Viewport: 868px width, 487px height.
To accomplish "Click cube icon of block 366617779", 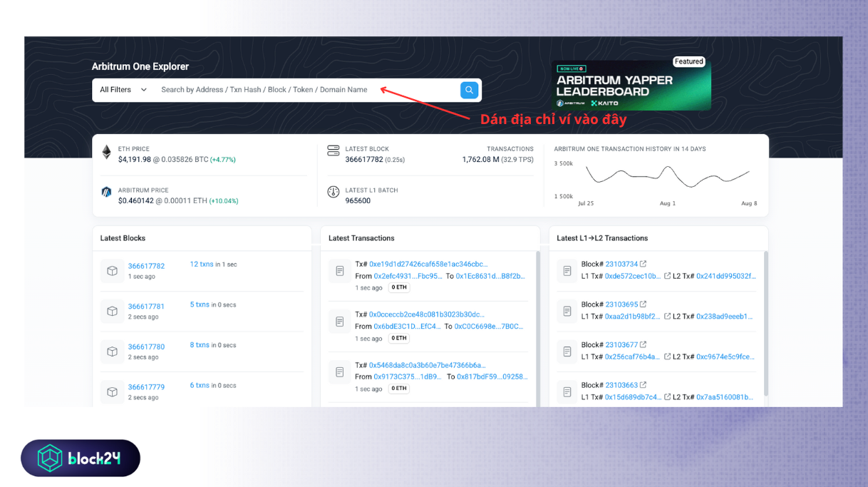I will click(x=112, y=392).
